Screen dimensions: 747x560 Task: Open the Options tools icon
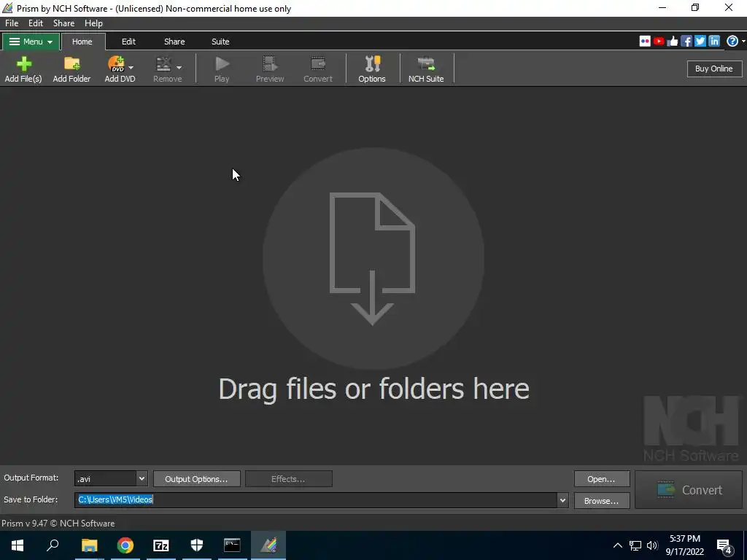coord(372,69)
